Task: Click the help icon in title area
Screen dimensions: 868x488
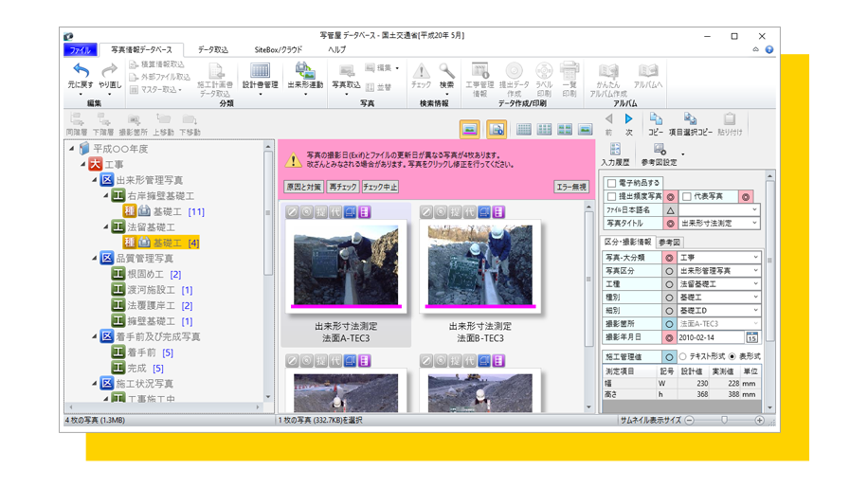Action: (x=769, y=50)
